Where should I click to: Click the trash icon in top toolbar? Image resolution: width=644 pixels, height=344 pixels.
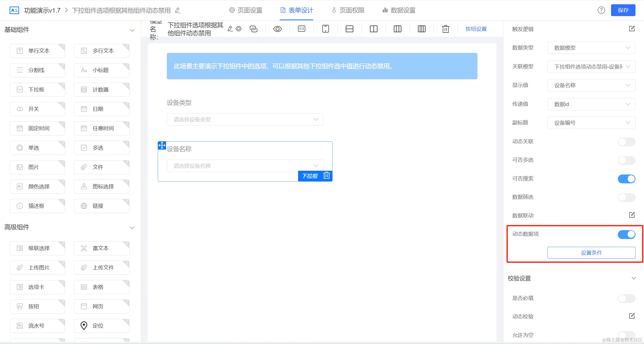point(446,29)
